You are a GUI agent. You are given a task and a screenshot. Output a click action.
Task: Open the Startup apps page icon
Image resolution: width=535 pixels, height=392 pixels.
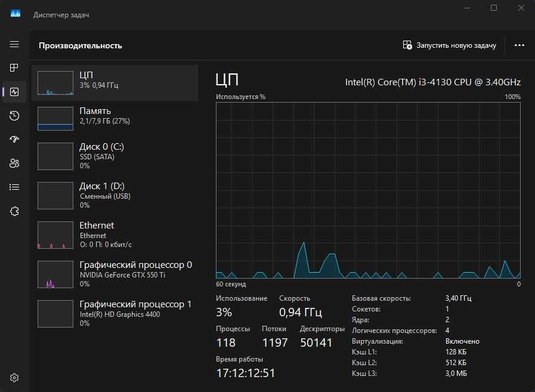click(x=14, y=139)
